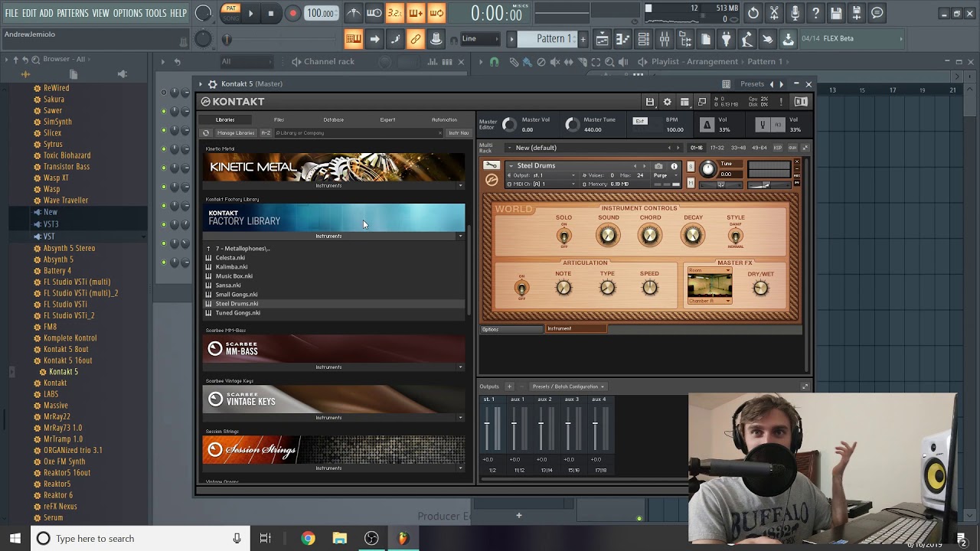Expand MM-Bass Instruments dropdown arrow

[460, 367]
